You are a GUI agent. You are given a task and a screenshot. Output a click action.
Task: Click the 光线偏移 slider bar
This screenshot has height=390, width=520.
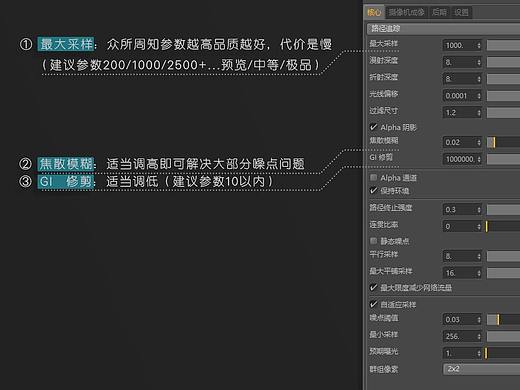coord(503,96)
